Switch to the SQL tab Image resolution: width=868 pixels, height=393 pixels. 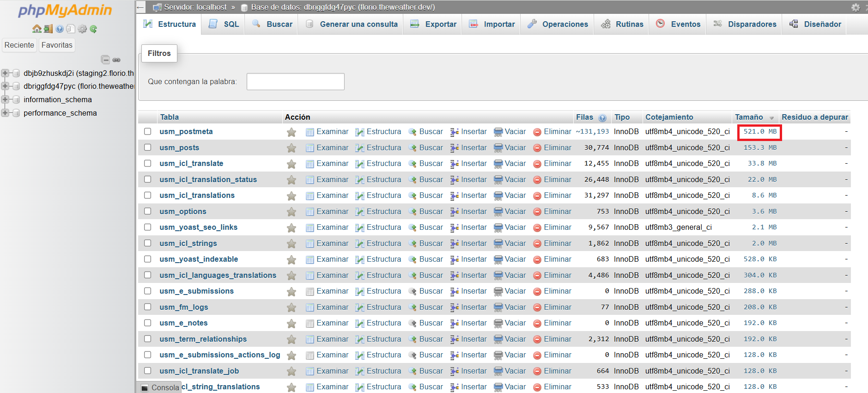click(225, 24)
